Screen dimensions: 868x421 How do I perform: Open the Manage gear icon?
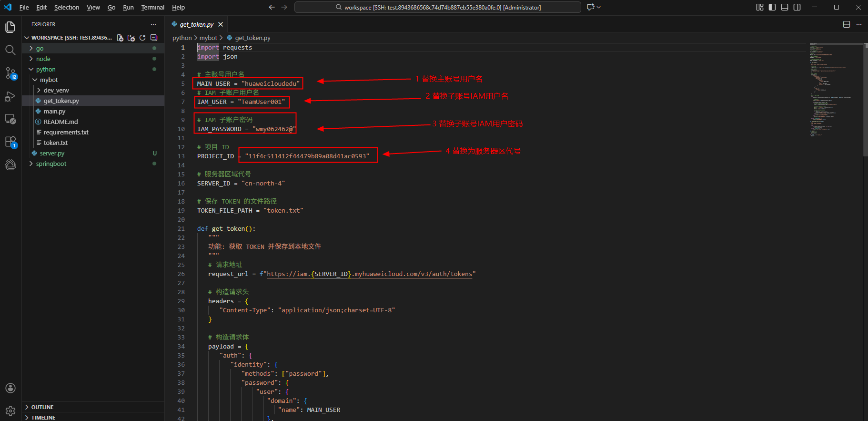(x=10, y=411)
